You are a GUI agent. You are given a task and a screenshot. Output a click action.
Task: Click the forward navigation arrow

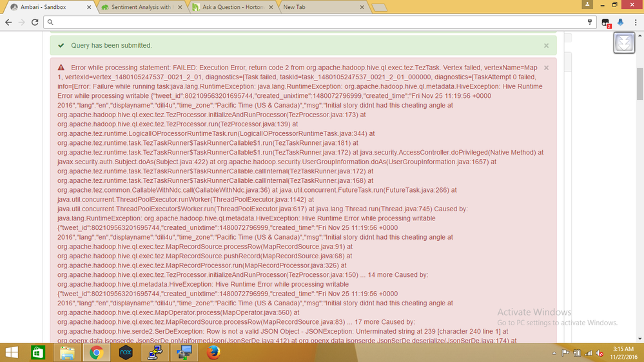[x=22, y=22]
